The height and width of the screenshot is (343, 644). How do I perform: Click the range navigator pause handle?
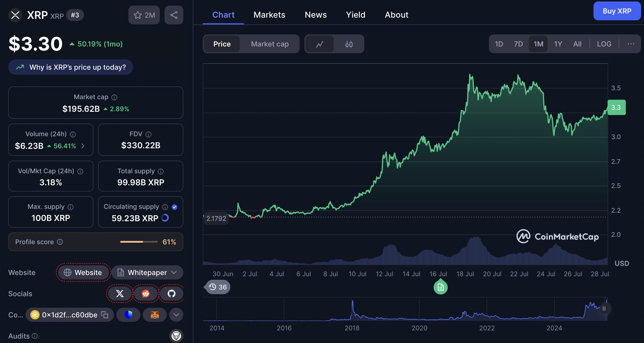coord(604,309)
